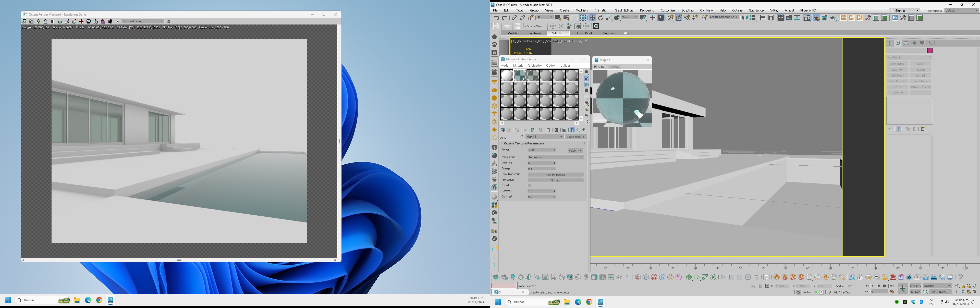Toggle Show Background in Preview
Image resolution: width=980 pixels, height=308 pixels.
coord(587,84)
